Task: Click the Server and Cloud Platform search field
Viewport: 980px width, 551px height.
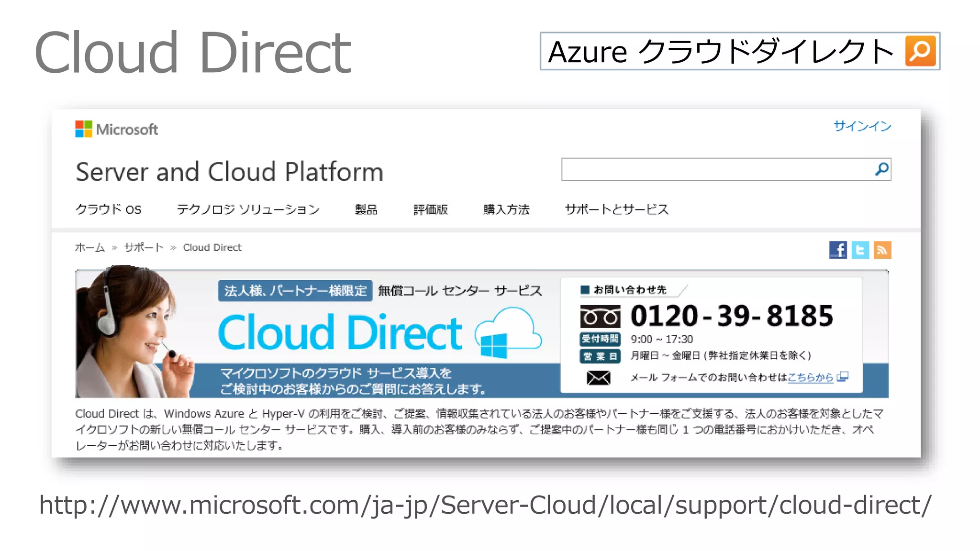Action: pos(726,169)
